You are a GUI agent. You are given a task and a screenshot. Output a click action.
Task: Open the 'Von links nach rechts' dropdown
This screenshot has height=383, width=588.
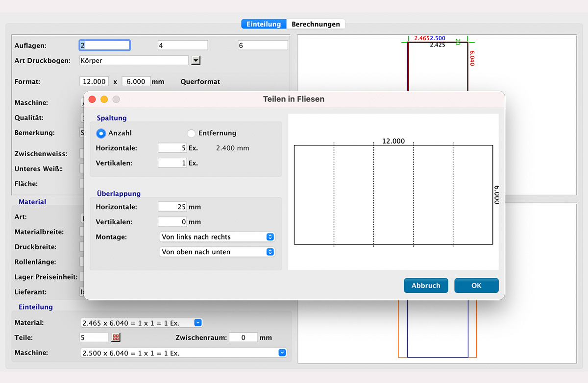217,237
